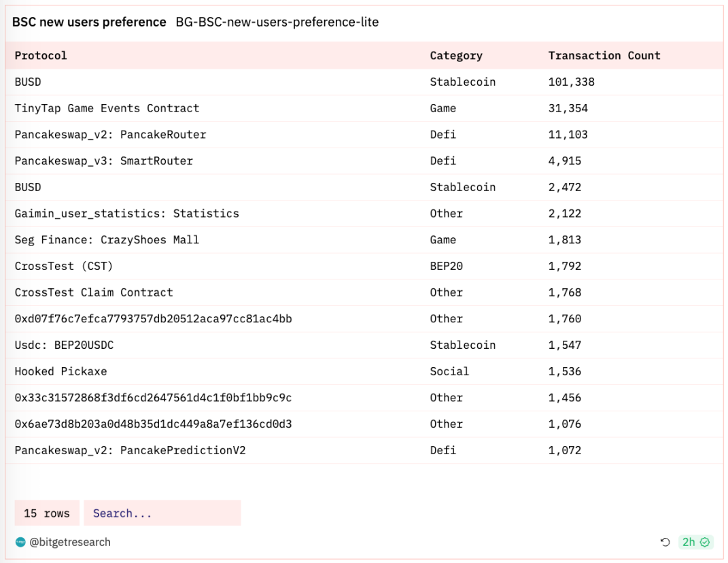Click the BEP20 category cell

(x=446, y=266)
